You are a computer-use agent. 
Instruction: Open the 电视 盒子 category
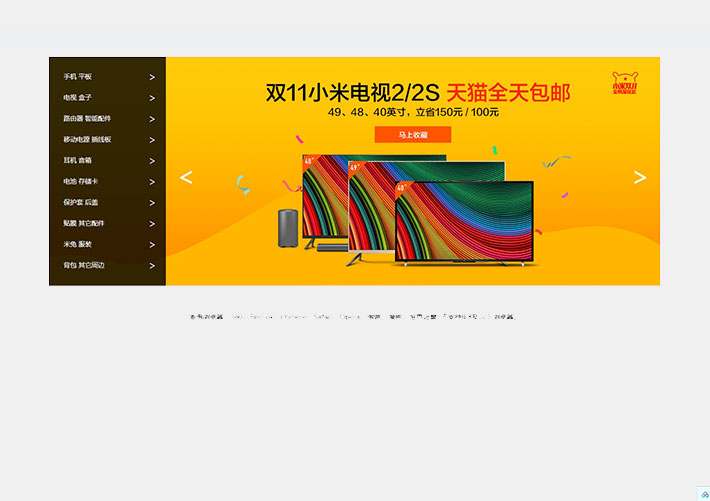[77, 97]
